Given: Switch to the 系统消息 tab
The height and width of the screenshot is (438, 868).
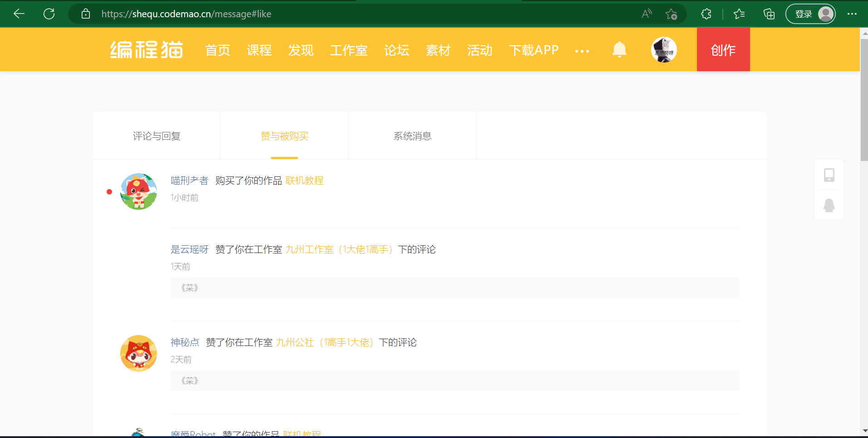Looking at the screenshot, I should click(x=412, y=136).
